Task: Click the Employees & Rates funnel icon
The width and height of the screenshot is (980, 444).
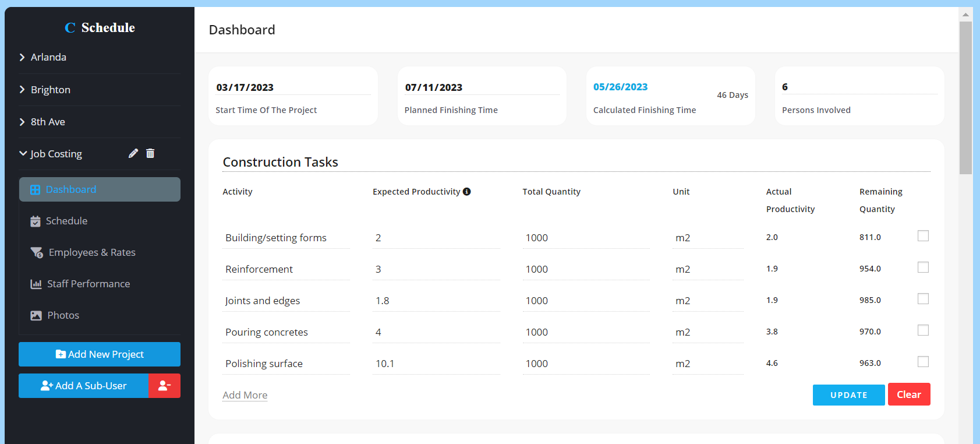Action: coord(37,252)
